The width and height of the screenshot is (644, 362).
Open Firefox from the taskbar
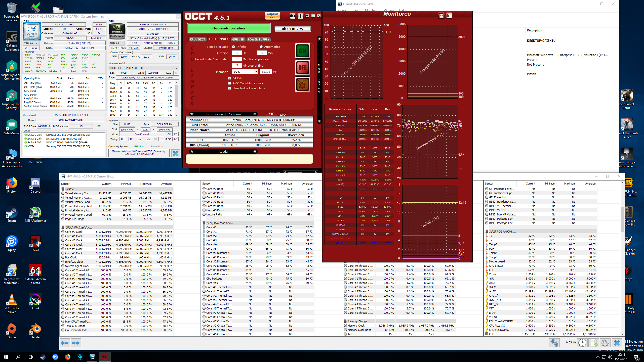pos(67,357)
